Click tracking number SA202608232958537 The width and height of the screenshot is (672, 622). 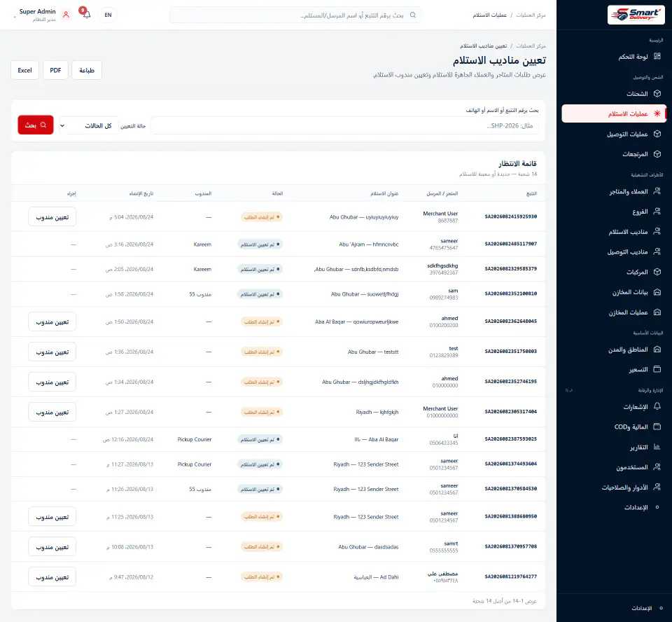[511, 269]
